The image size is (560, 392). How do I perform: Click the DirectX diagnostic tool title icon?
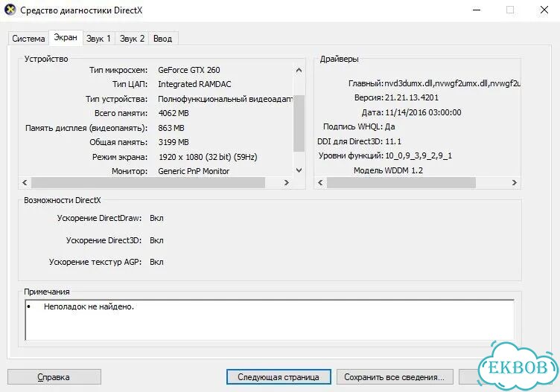(10, 10)
